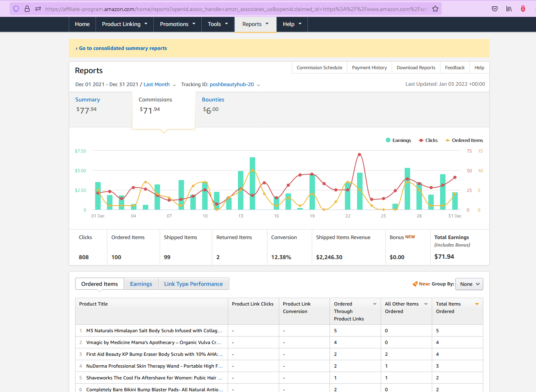Select the Bounties $6.00 tab
The image size is (536, 392).
(x=227, y=109)
